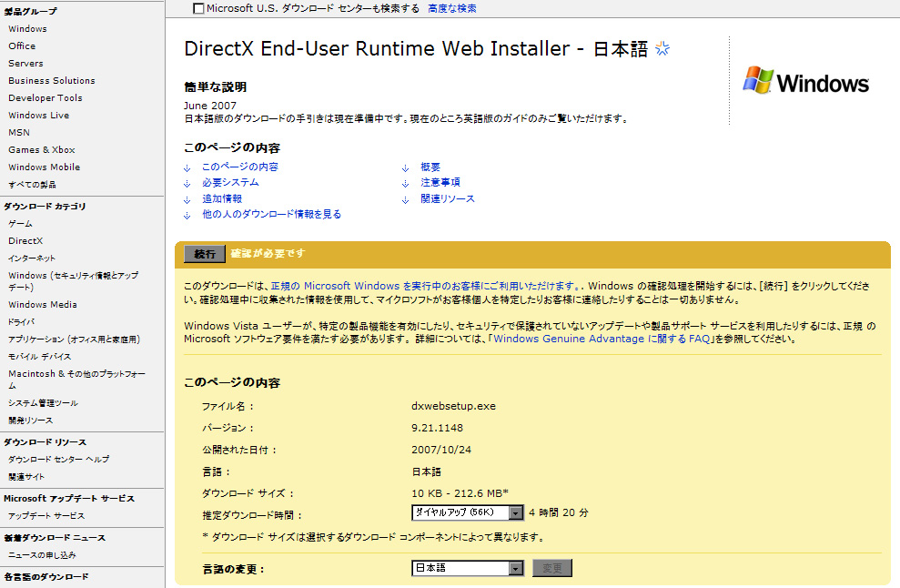This screenshot has height=588, width=900.
Task: Click the 確認が必要です heading text
Action: (268, 253)
